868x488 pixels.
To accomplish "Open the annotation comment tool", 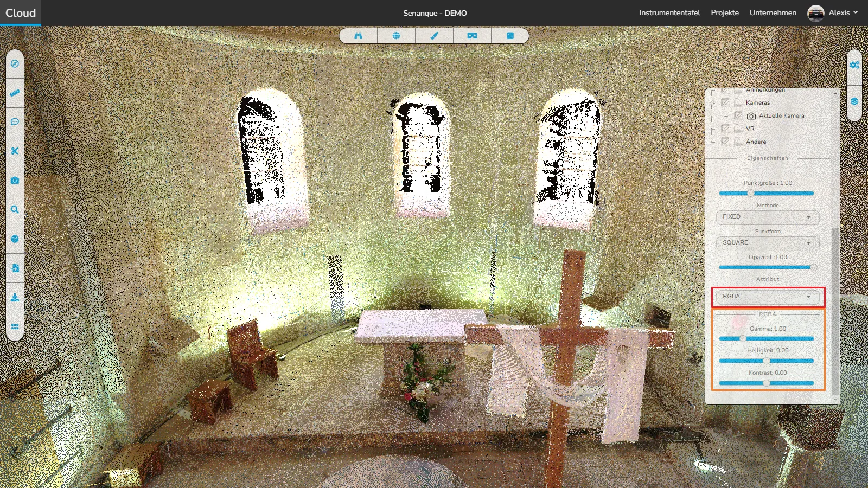I will pyautogui.click(x=15, y=122).
